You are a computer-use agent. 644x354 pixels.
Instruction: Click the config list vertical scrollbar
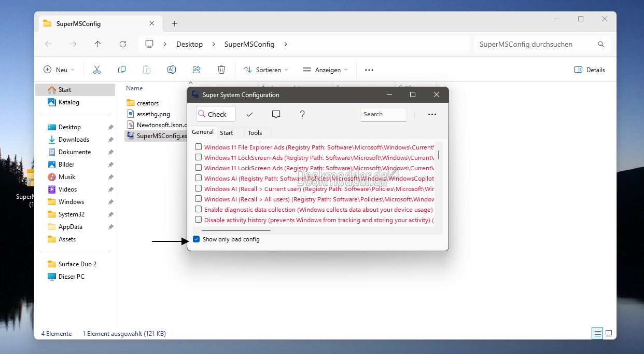point(439,155)
